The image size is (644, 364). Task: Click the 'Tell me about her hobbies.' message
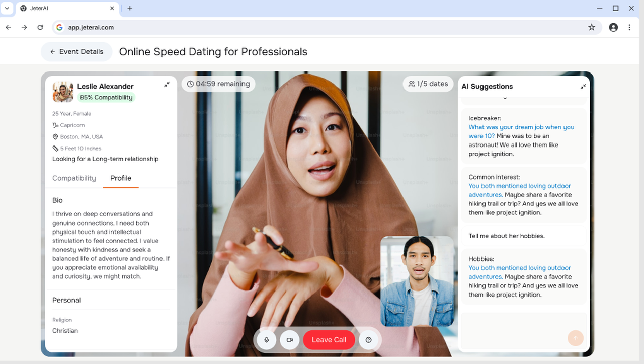507,236
